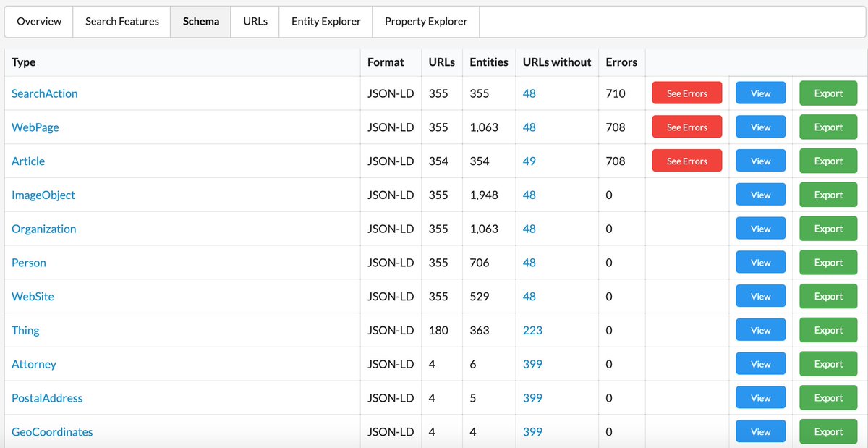
Task: Open URLs without count for SearchAction
Action: pyautogui.click(x=529, y=93)
